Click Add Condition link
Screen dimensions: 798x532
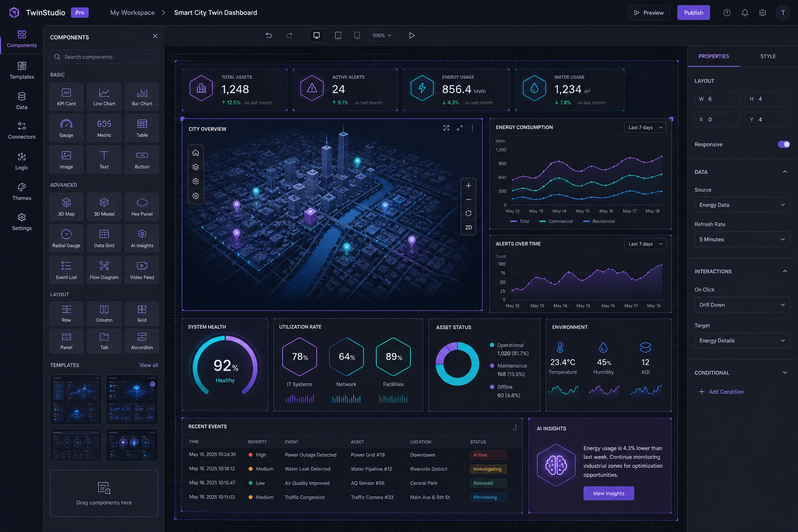tap(721, 392)
